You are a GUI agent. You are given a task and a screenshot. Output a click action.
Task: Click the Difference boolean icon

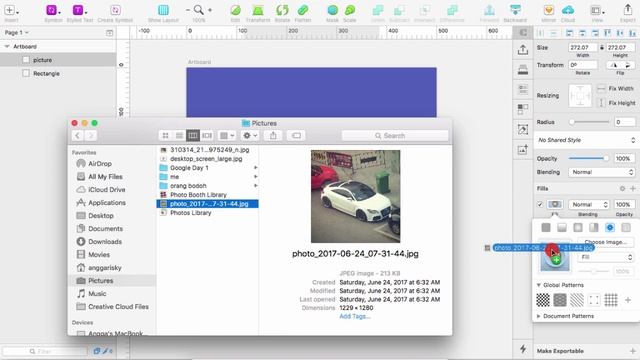[452, 10]
